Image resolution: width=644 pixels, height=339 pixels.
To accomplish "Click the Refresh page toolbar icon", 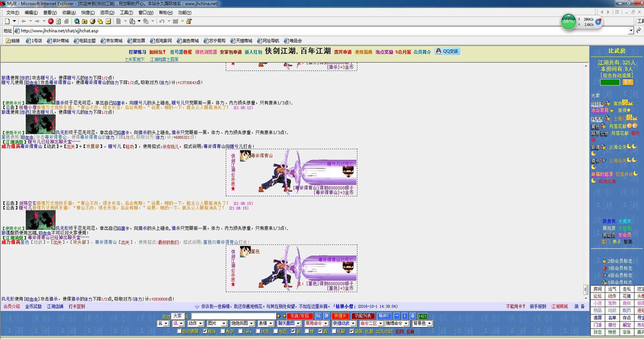I will click(x=58, y=21).
